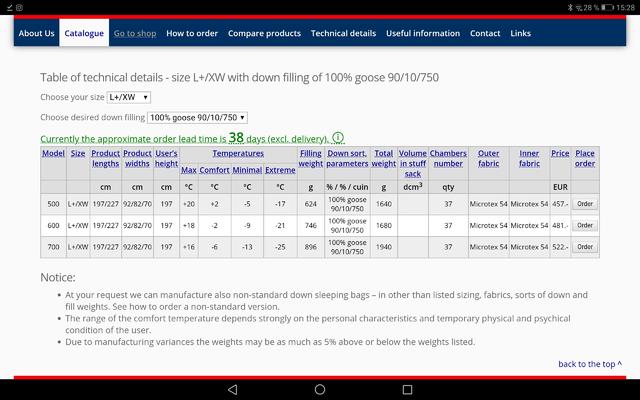
Task: Click the info icon beside lead time
Action: tap(338, 138)
